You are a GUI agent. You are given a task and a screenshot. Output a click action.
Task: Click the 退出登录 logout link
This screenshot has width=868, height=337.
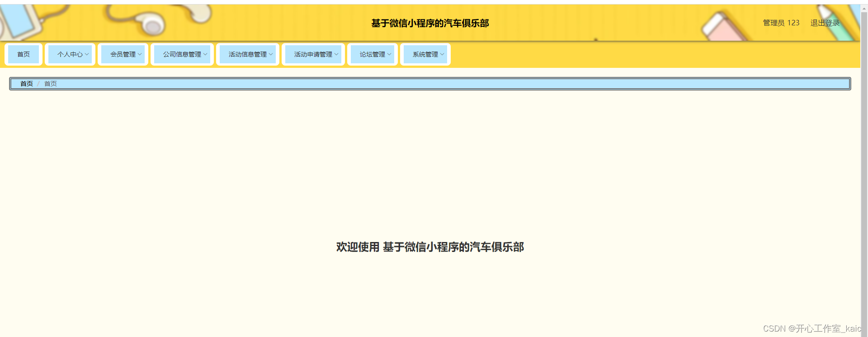pyautogui.click(x=825, y=23)
